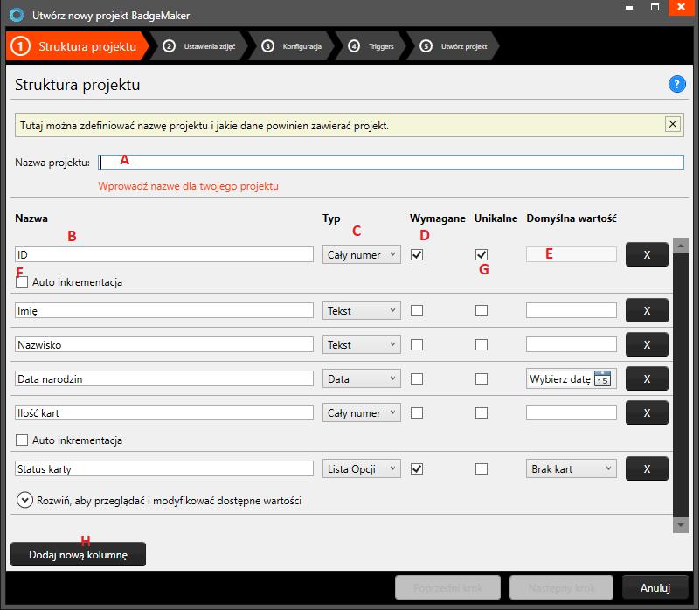Image resolution: width=700 pixels, height=610 pixels.
Task: Delete the Nazwisko column row
Action: 647,344
